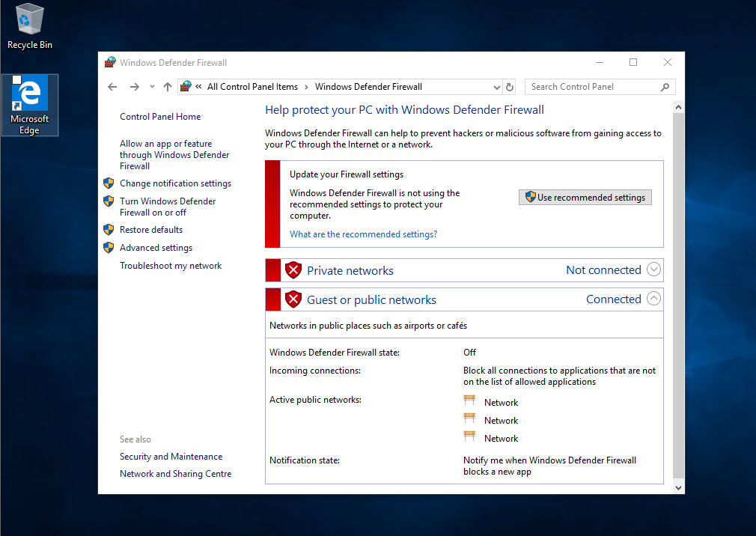756x536 pixels.
Task: Go up one level with Up arrow
Action: click(x=168, y=87)
